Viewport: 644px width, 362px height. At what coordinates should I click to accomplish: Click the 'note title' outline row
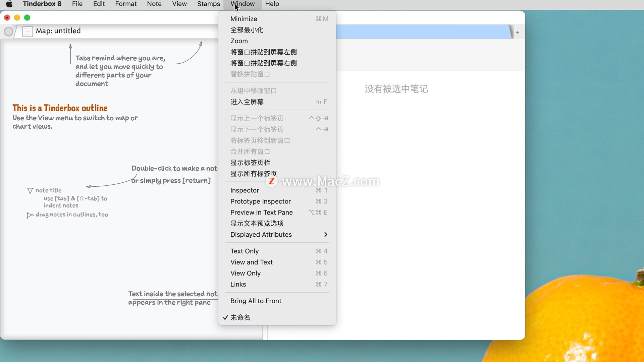(x=49, y=190)
